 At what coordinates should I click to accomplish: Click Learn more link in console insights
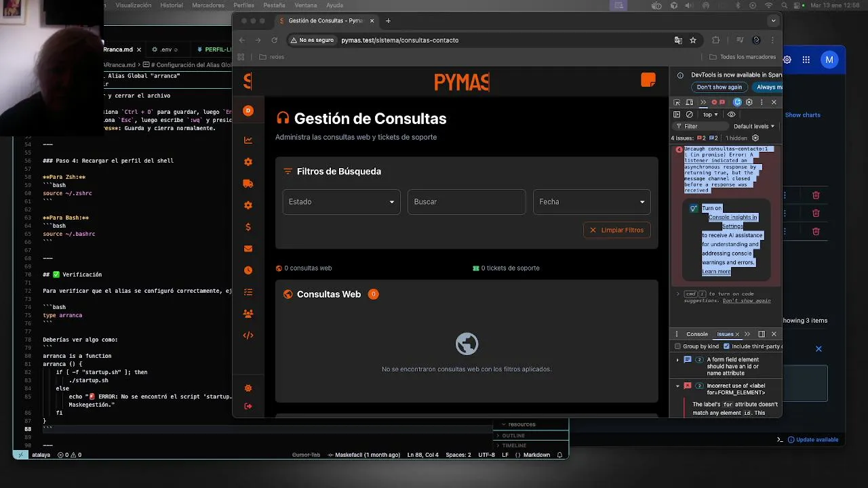tap(716, 271)
